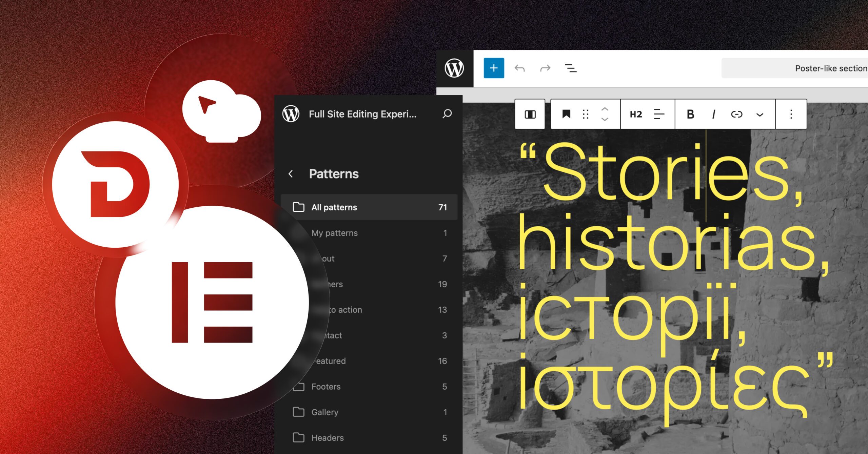Open the search icon in the Patterns sidebar
This screenshot has height=454, width=868.
coord(447,114)
